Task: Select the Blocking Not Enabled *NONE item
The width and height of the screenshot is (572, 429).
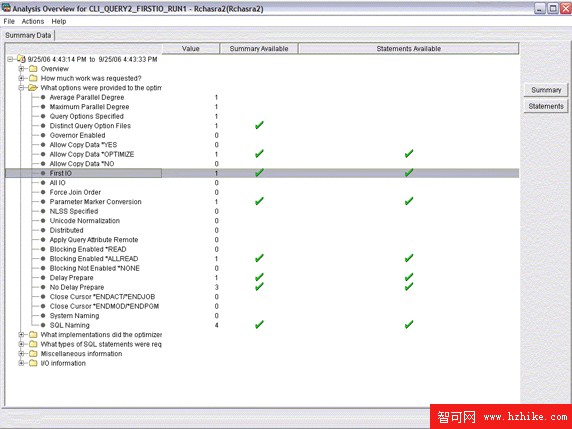Action: (x=94, y=268)
